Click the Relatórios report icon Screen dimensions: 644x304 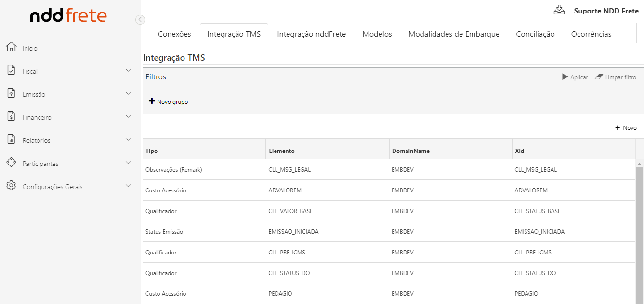[11, 139]
